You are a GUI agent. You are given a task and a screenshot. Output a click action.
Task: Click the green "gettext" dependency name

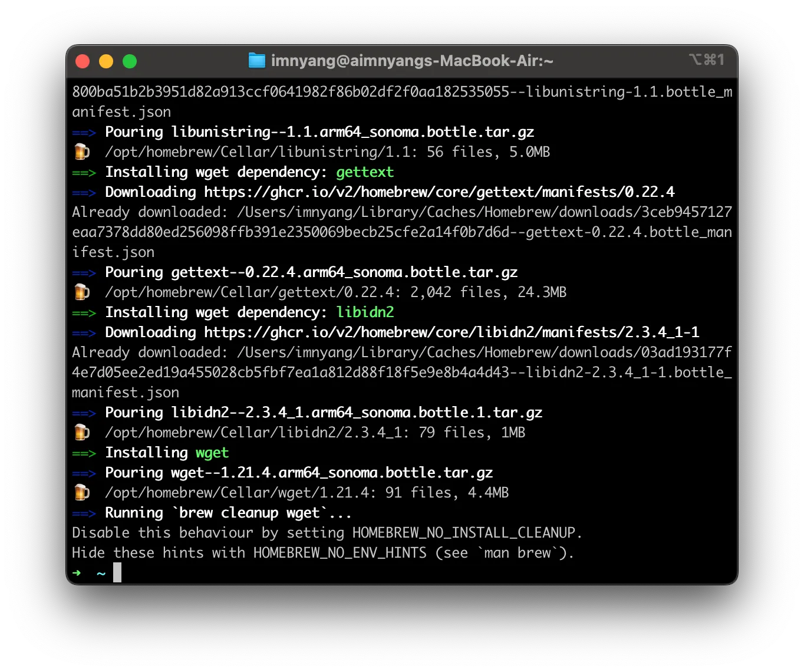click(x=365, y=172)
